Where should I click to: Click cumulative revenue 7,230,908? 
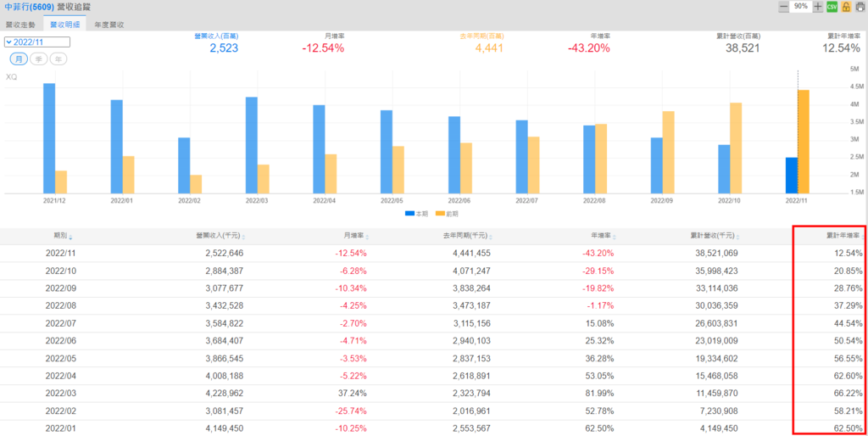(719, 411)
